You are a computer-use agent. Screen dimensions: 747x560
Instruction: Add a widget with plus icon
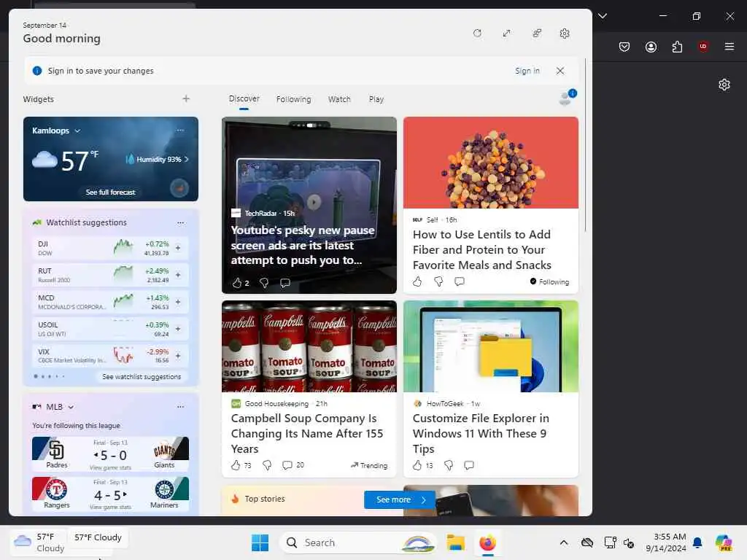pos(186,98)
